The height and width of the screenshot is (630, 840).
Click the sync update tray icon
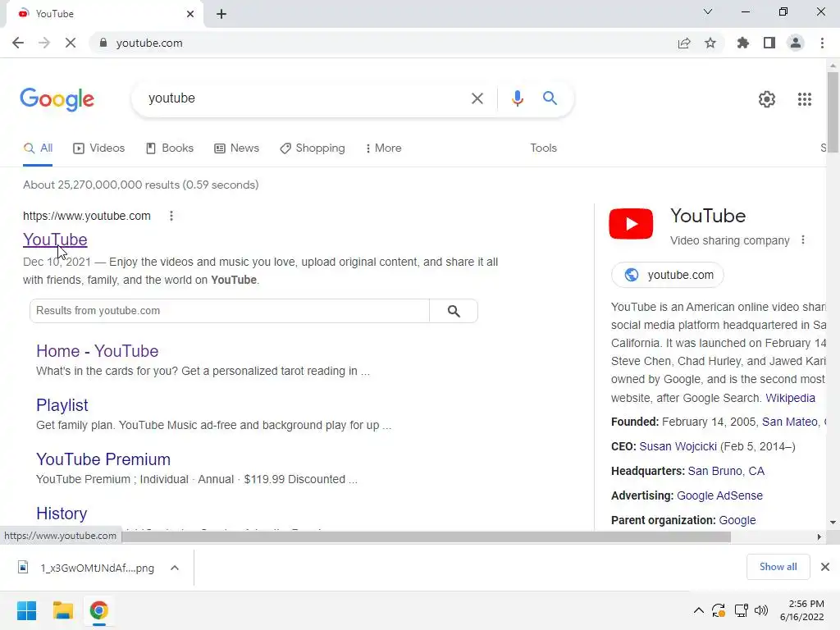pyautogui.click(x=719, y=610)
